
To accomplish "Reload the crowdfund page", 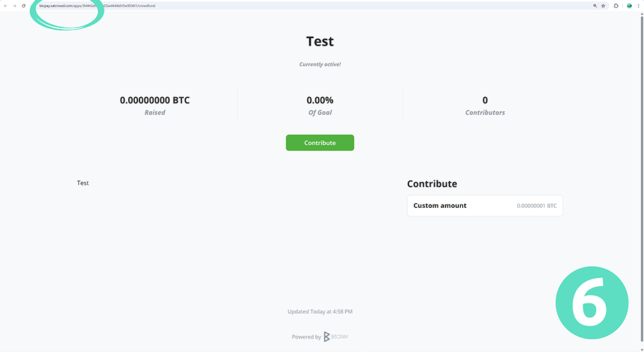I will click(x=24, y=5).
